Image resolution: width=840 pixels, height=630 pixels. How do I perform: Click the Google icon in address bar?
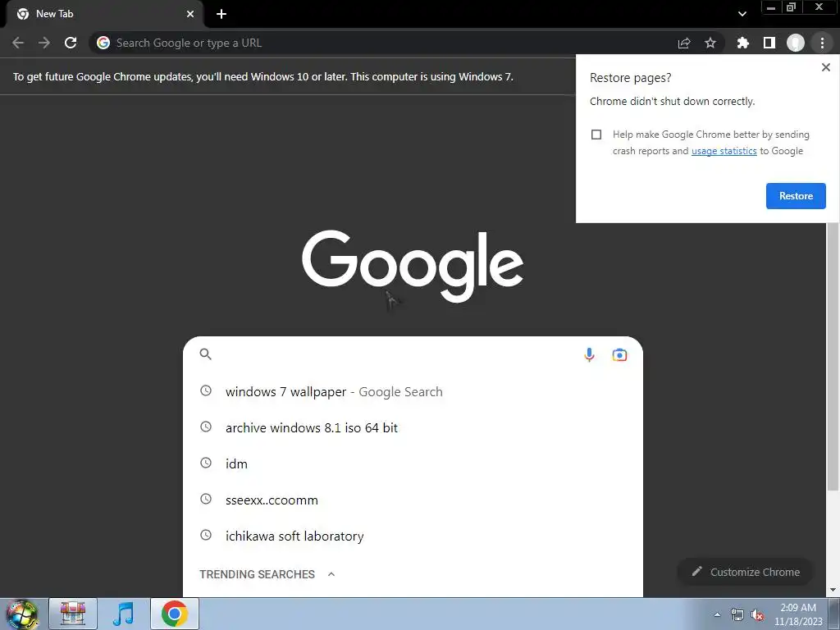coord(103,43)
